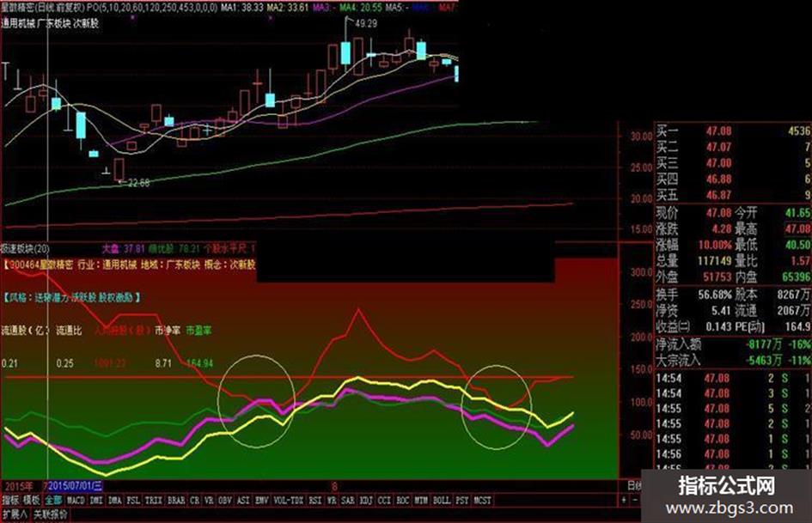Open the 关联报价 tab
812x523 pixels.
pyautogui.click(x=50, y=514)
